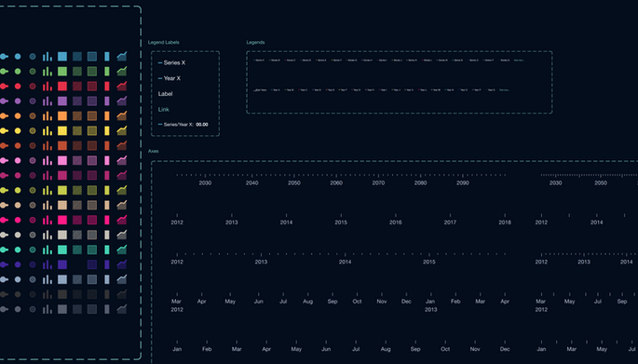Select the solid bright yellow square swatch

click(62, 131)
